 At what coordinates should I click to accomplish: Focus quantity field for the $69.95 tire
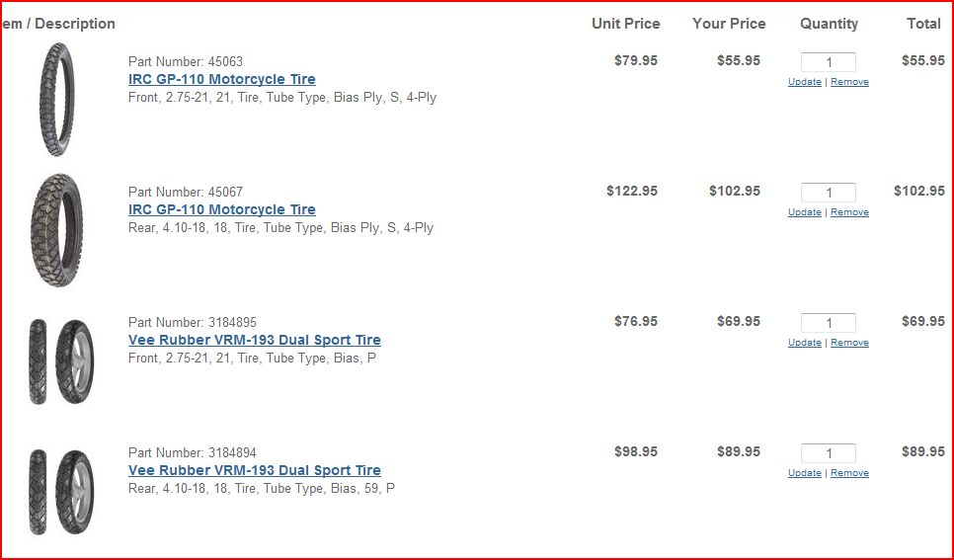click(828, 323)
